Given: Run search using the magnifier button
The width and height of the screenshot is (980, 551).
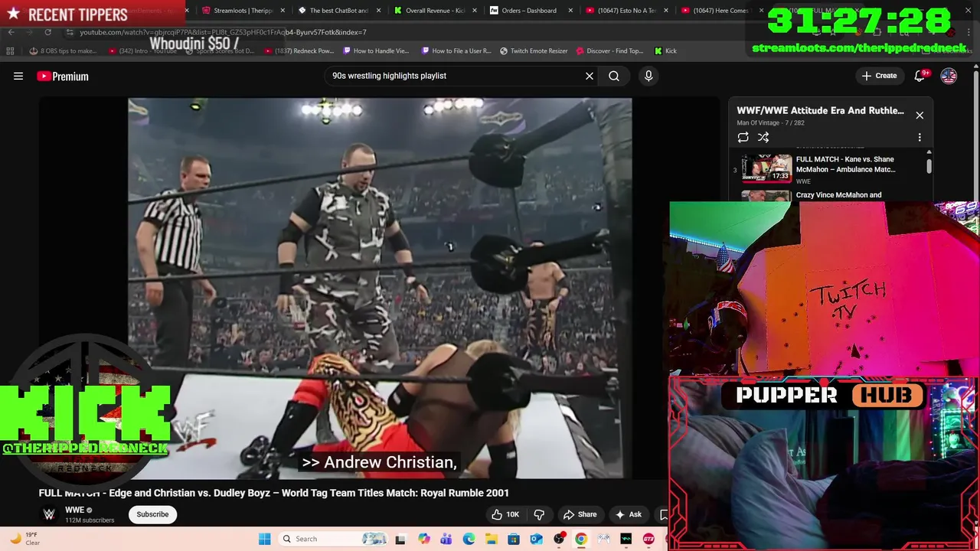Looking at the screenshot, I should pos(614,76).
